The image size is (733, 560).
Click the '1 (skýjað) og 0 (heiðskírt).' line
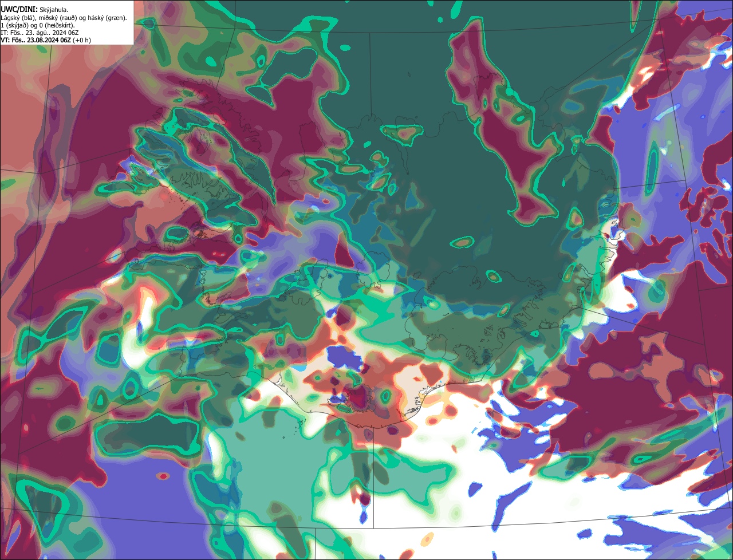point(37,25)
